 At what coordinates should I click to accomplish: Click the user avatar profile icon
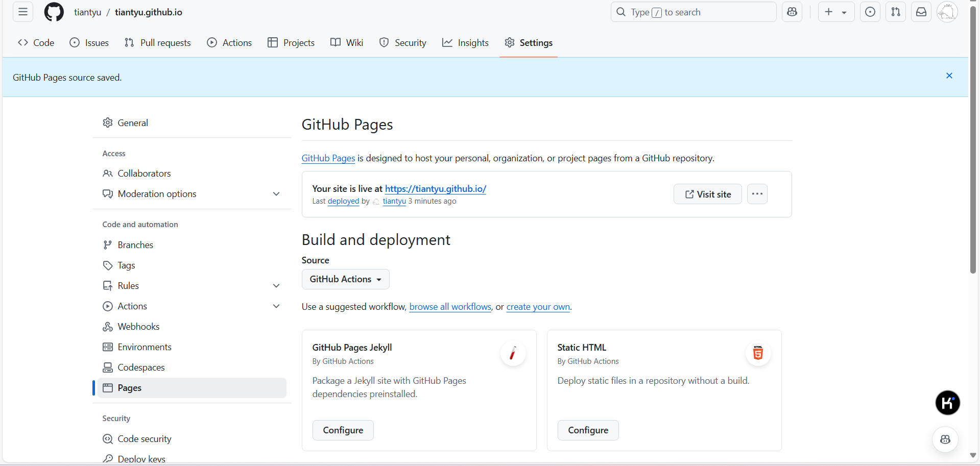(x=947, y=12)
